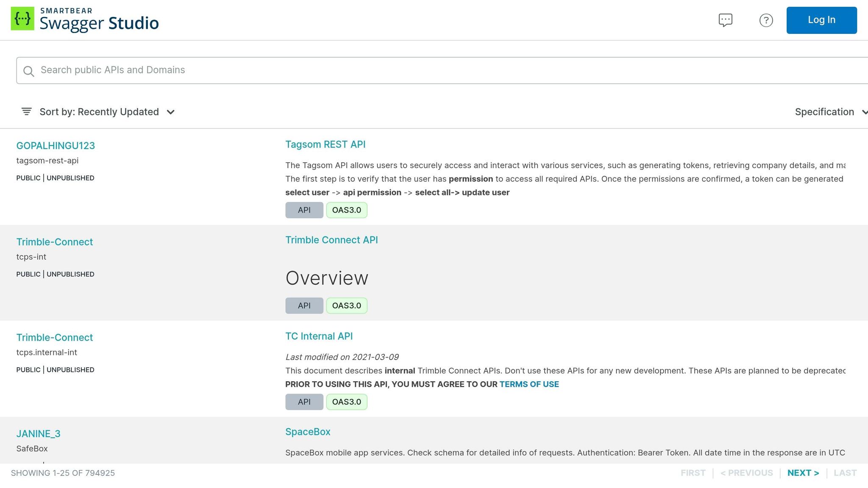The height and width of the screenshot is (488, 868).
Task: Click the sort filter lines icon
Action: click(26, 111)
